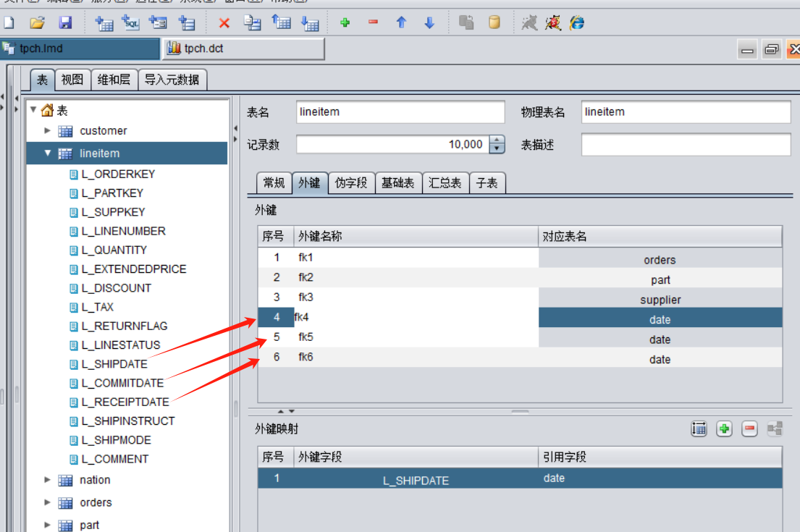
Task: Click the red X delete toolbar icon
Action: (224, 23)
